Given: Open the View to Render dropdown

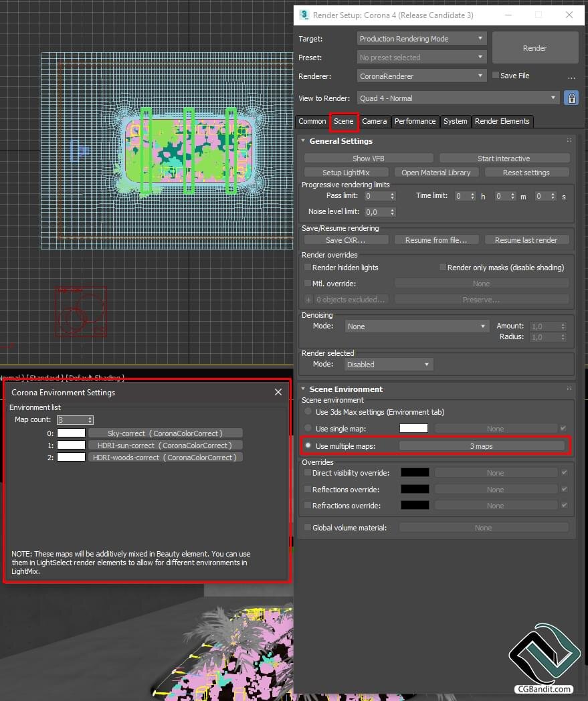Looking at the screenshot, I should pyautogui.click(x=458, y=98).
